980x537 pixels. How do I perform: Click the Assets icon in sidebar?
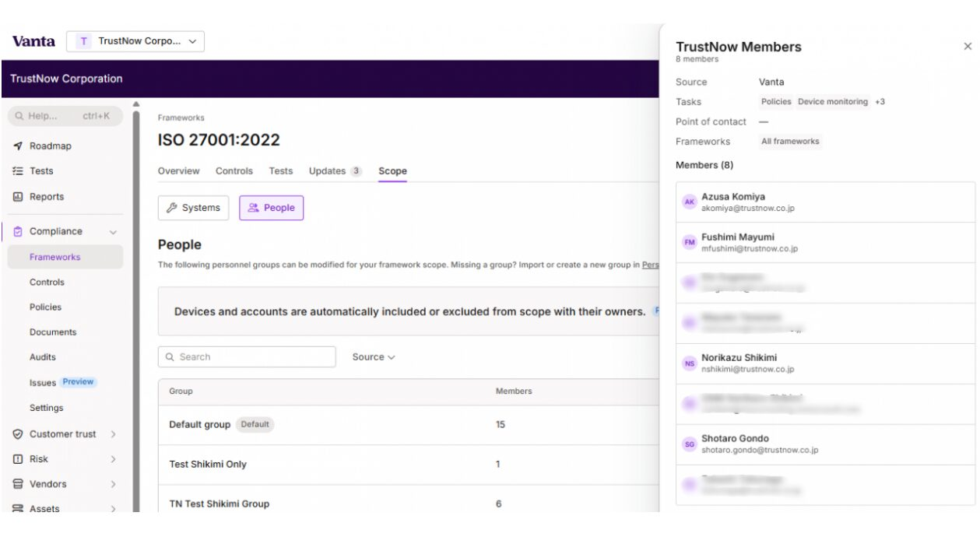point(18,509)
